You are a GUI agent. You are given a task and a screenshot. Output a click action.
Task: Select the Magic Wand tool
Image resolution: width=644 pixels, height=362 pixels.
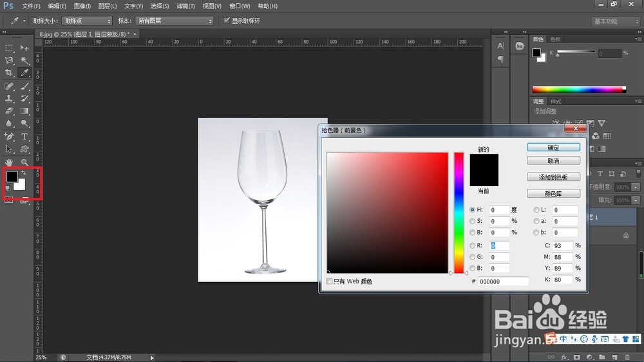click(24, 61)
